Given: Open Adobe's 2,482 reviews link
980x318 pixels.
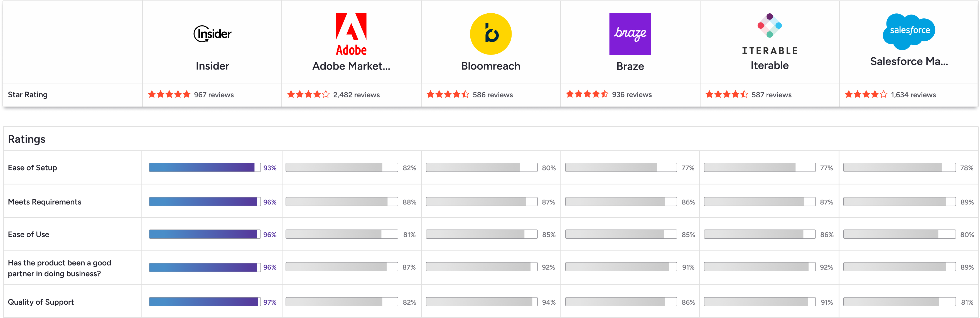Looking at the screenshot, I should [x=356, y=95].
